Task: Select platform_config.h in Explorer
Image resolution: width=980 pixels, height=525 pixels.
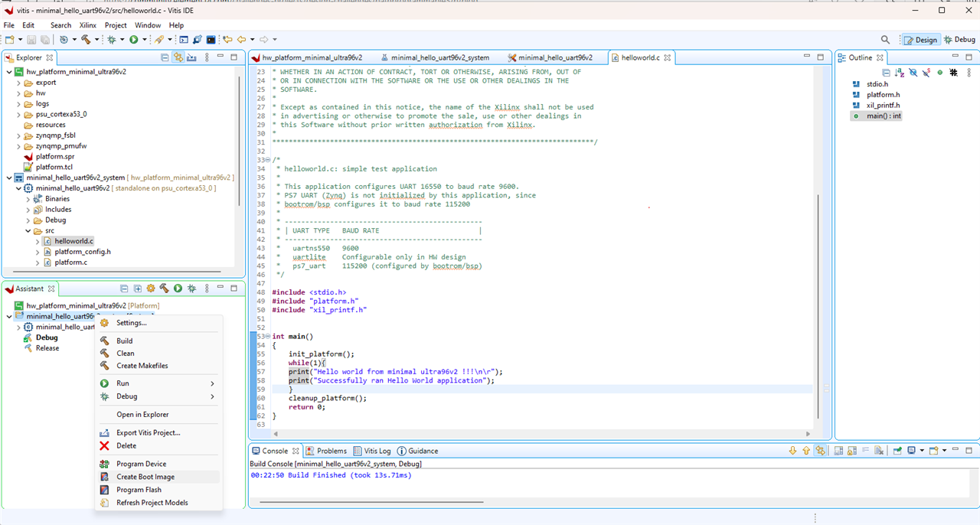Action: pyautogui.click(x=77, y=252)
